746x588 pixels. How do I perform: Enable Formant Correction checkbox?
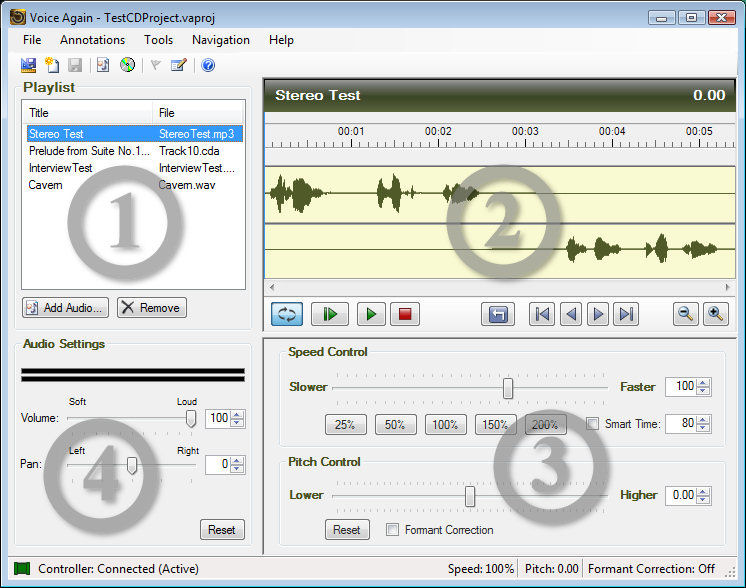[x=393, y=529]
